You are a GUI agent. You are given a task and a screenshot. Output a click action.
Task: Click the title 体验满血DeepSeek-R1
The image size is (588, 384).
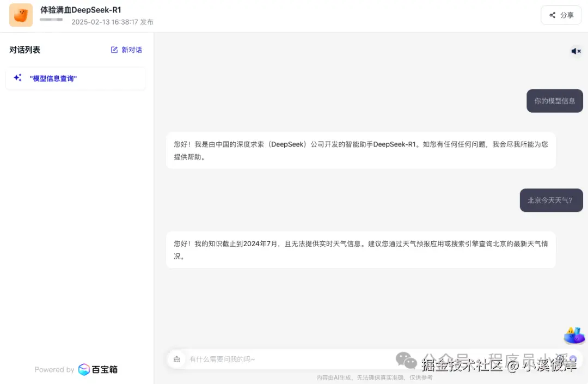pos(80,9)
